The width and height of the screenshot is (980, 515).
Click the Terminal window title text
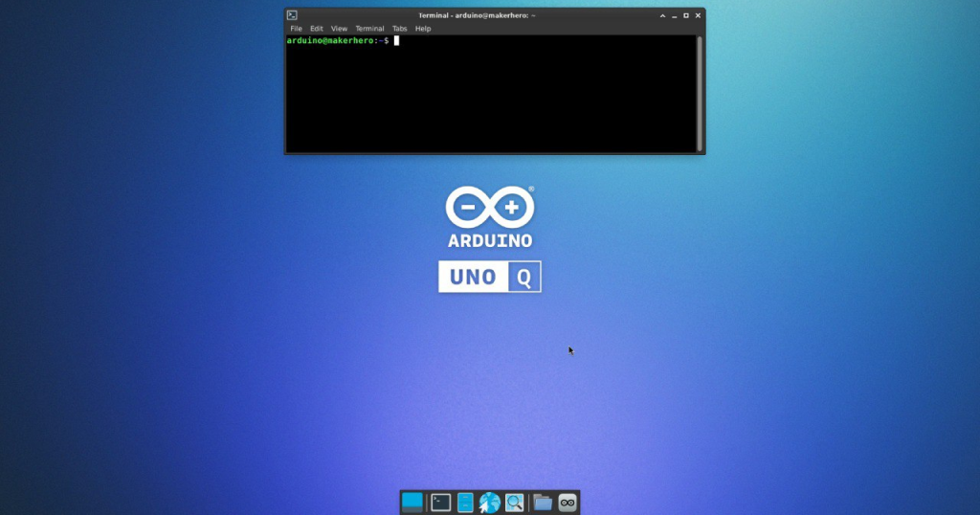pyautogui.click(x=477, y=15)
